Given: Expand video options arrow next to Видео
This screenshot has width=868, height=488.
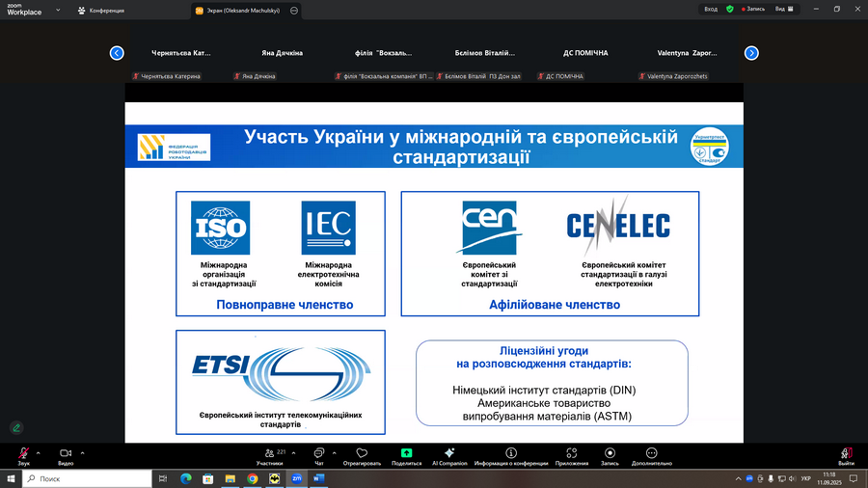Looking at the screenshot, I should 83,453.
